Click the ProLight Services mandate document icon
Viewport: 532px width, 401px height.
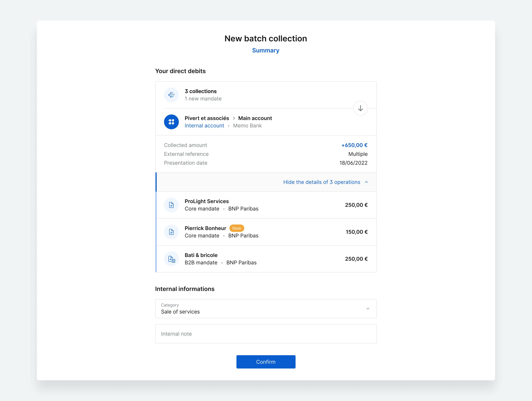171,205
